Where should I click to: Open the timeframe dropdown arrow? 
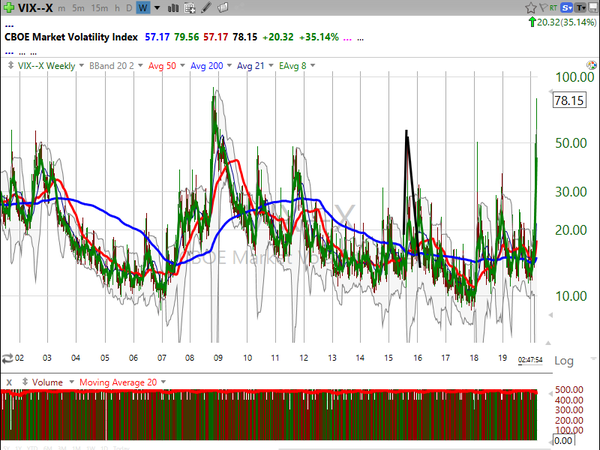point(157,8)
